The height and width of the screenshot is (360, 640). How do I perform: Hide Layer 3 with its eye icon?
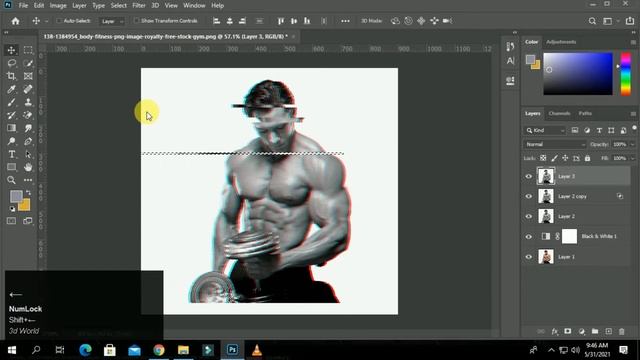click(529, 176)
